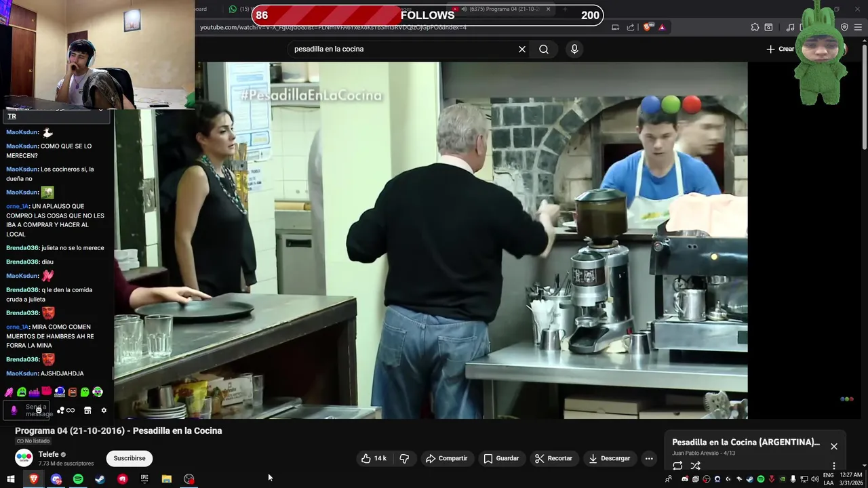868x488 pixels.
Task: Click the AJSHDJAHDJA chat message
Action: 62,373
